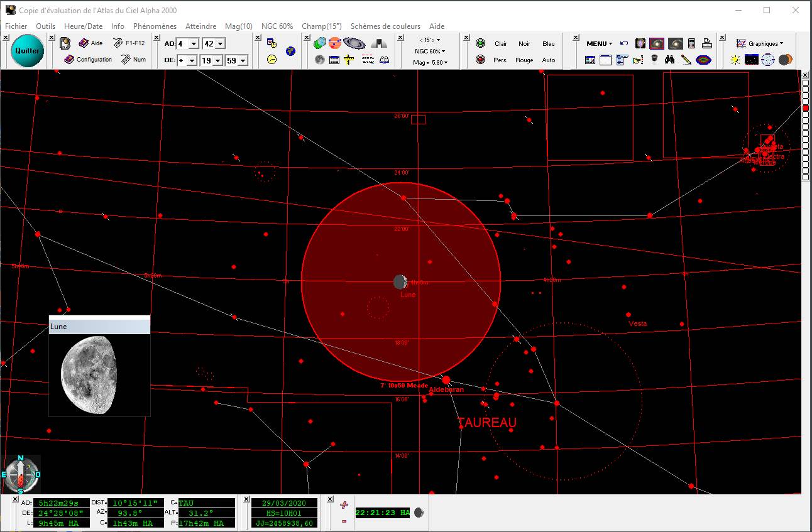Image resolution: width=812 pixels, height=532 pixels.
Task: Select the Noir color scheme
Action: 524,44
